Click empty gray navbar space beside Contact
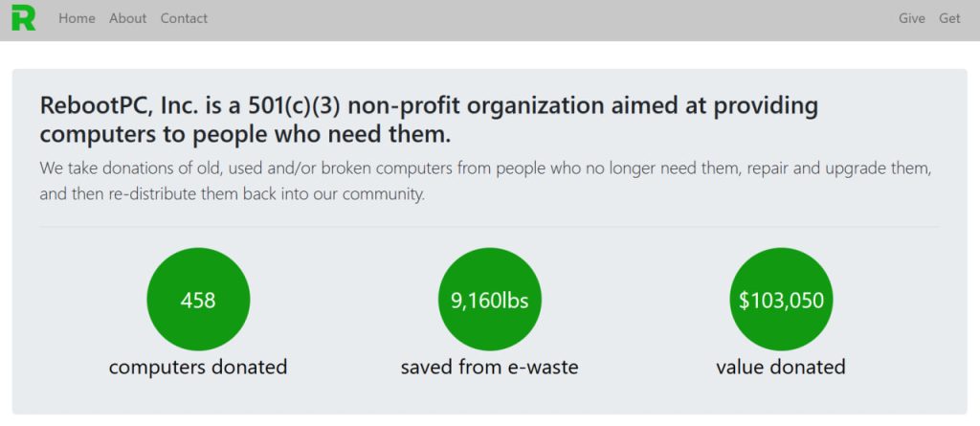Viewport: 980px width, 426px height. 550,19
